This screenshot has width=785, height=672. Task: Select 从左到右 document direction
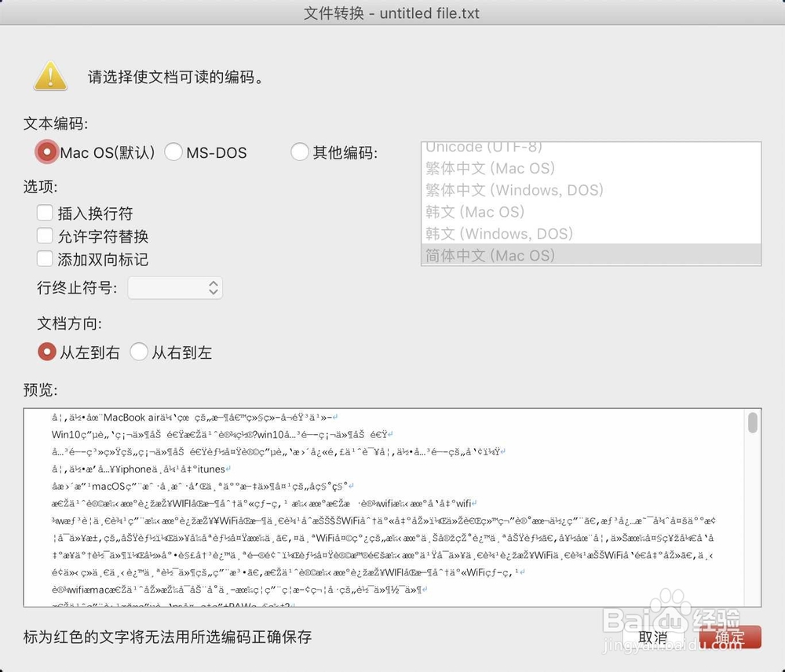click(x=46, y=352)
